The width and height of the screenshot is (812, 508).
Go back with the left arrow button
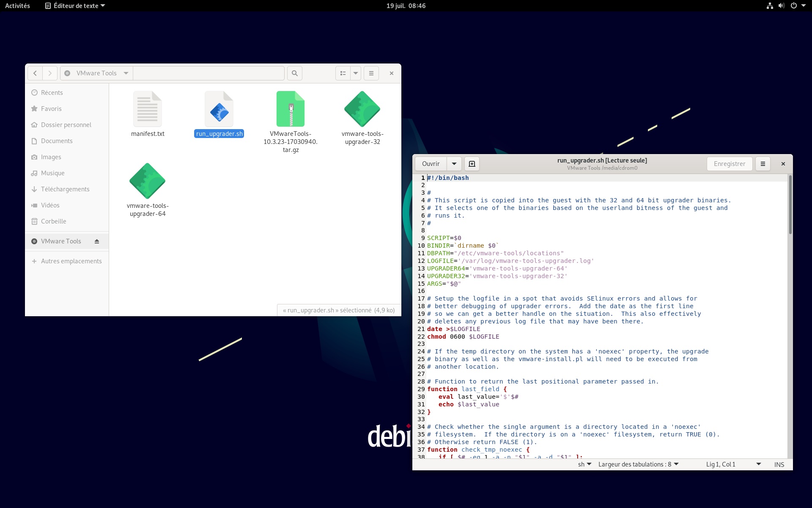35,73
